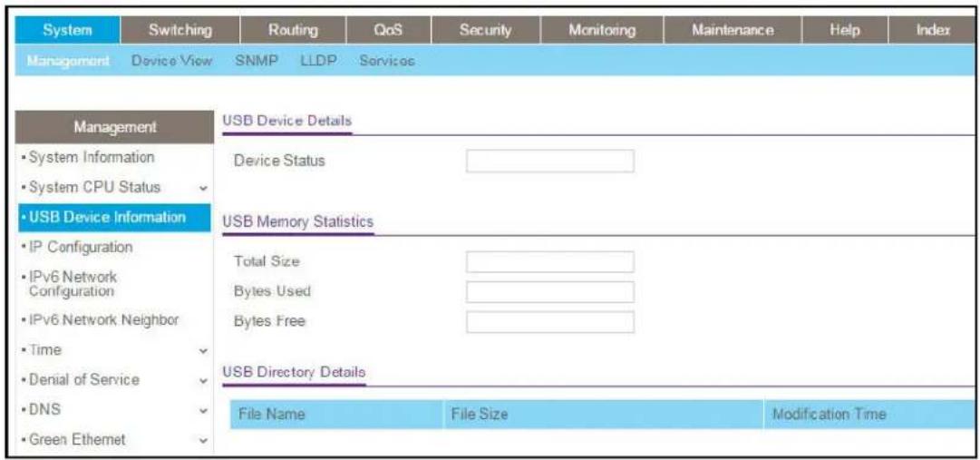Click the File Size column header
980x460 pixels.
click(x=603, y=415)
